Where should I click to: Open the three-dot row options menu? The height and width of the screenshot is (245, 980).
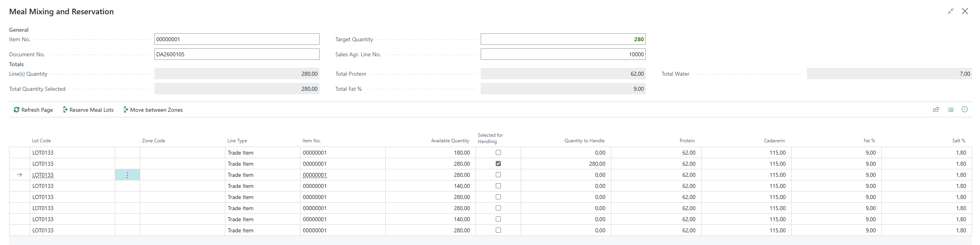[x=127, y=175]
